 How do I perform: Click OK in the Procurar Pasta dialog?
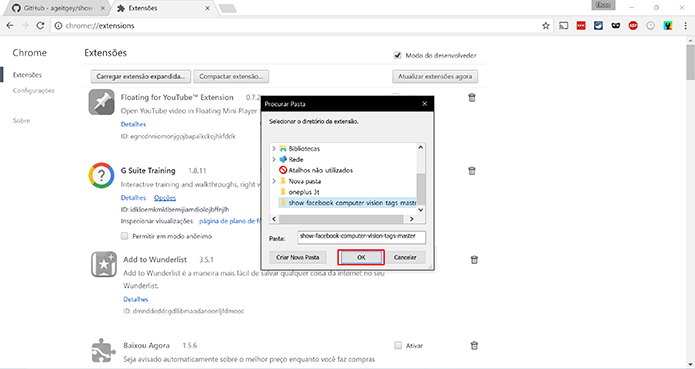[361, 257]
